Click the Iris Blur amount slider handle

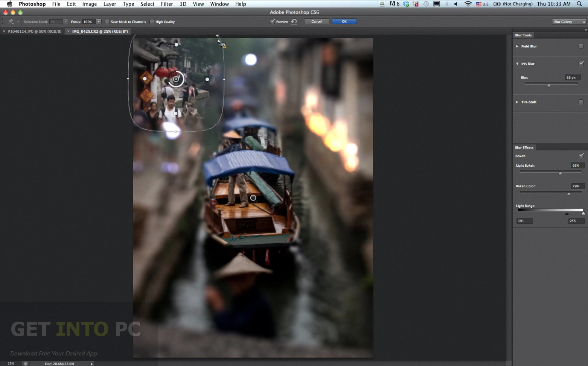point(549,85)
